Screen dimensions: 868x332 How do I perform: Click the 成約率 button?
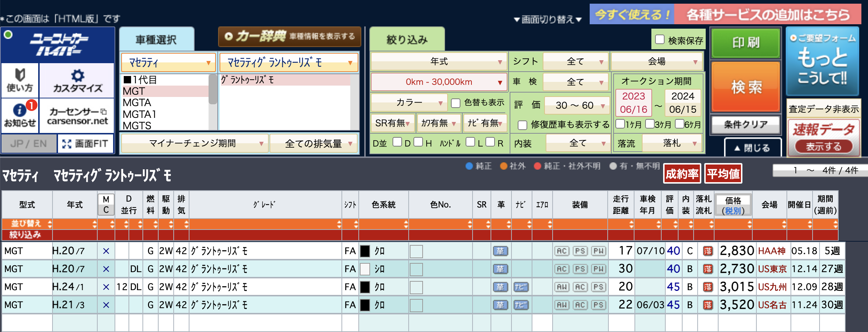point(682,174)
